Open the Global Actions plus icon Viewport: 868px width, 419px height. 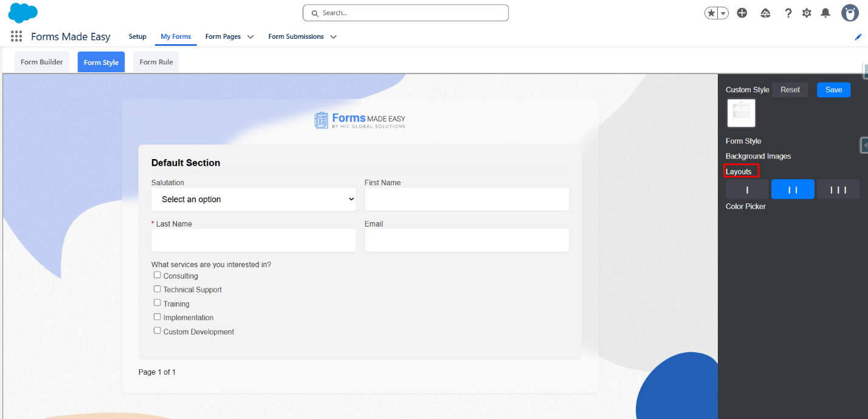click(x=742, y=13)
